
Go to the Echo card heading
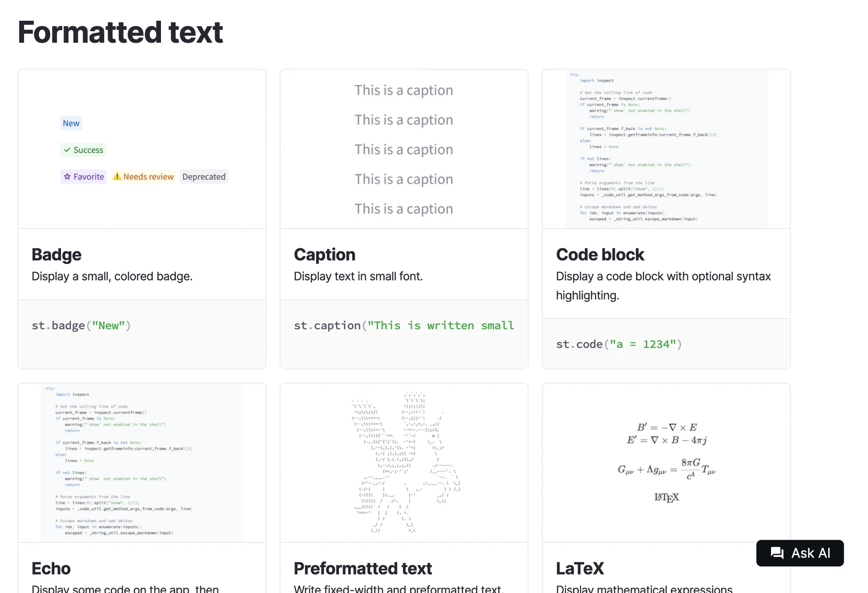[51, 568]
